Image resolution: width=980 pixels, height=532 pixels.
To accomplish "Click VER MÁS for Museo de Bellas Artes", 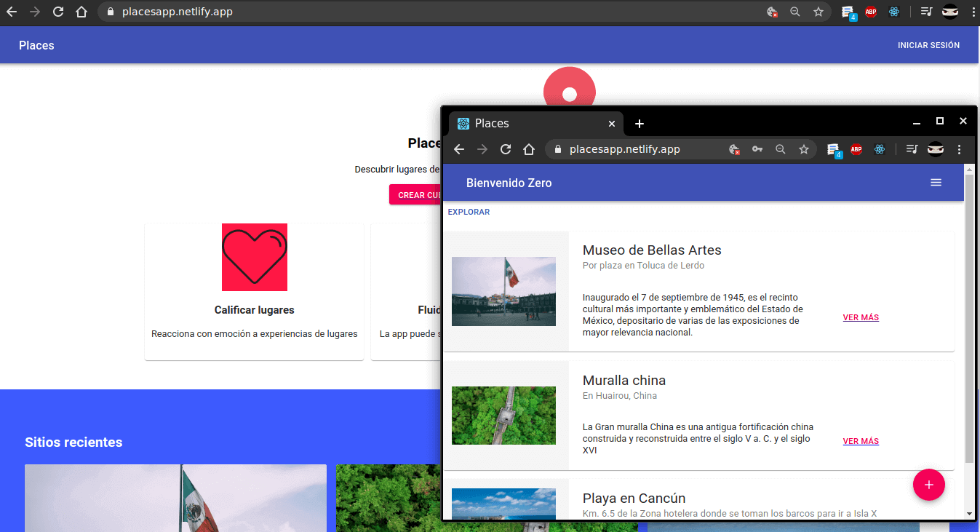I will [x=861, y=317].
